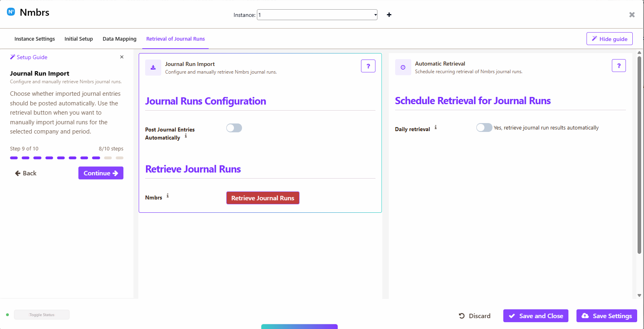Click Hide guide button
The height and width of the screenshot is (329, 644).
[609, 39]
